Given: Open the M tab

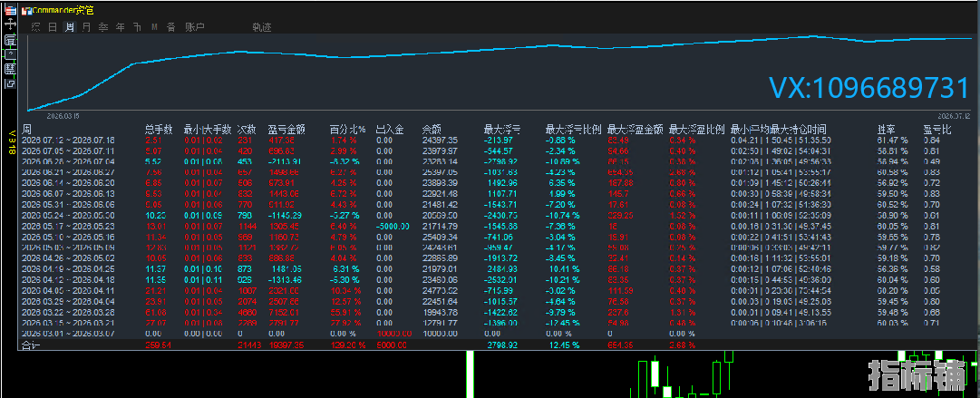Looking at the screenshot, I should (x=154, y=27).
